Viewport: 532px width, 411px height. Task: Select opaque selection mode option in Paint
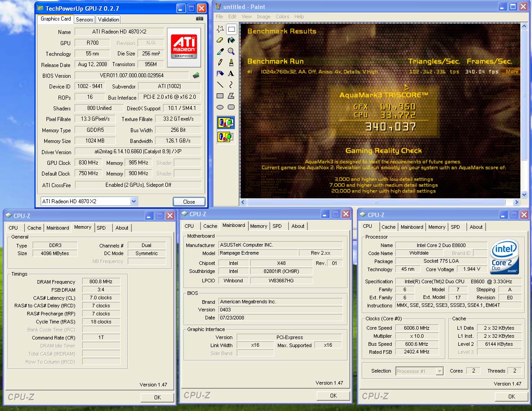(226, 122)
